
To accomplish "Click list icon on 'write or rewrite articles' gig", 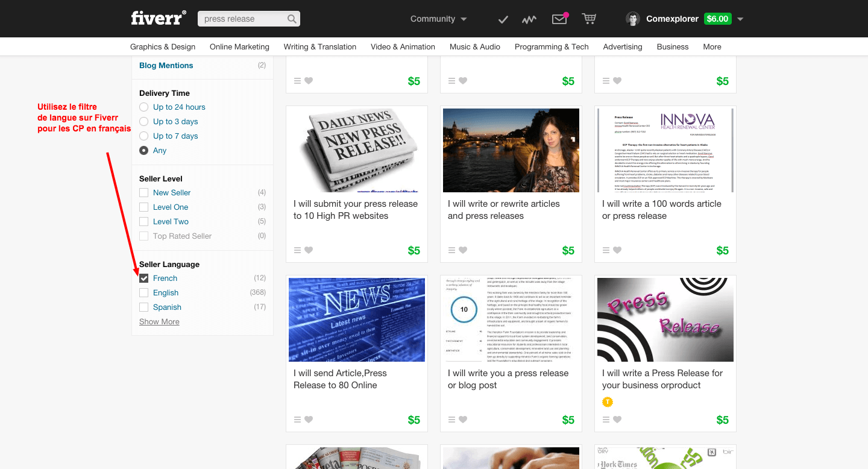I will 451,250.
